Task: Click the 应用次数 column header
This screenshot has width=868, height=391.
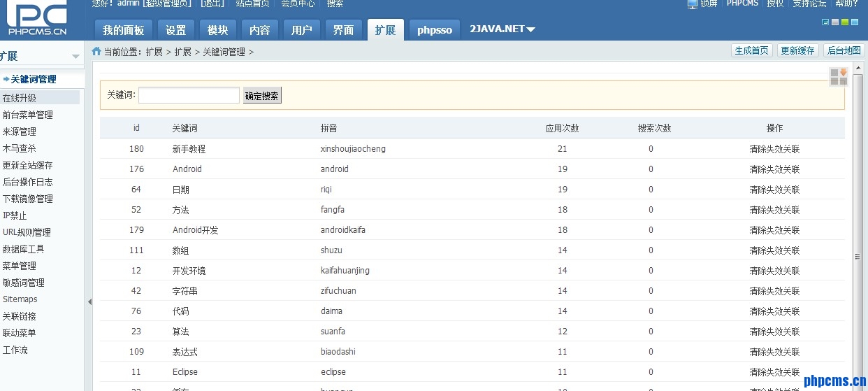Action: 563,128
